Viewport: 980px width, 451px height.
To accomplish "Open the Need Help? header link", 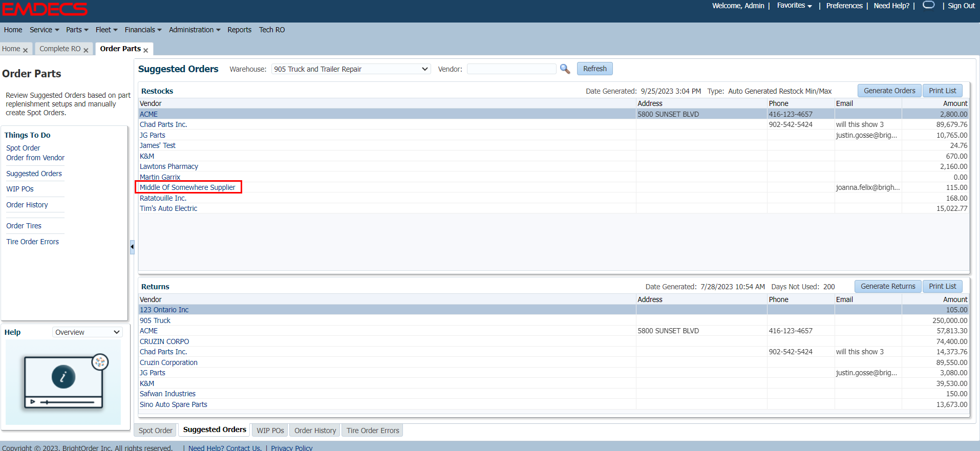I will [x=891, y=6].
